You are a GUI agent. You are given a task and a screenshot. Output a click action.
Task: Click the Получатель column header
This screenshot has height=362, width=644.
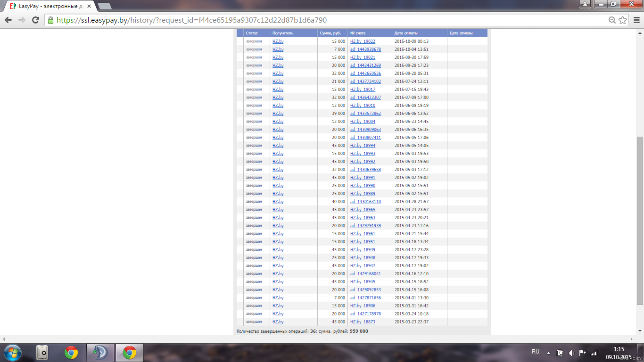coord(282,33)
